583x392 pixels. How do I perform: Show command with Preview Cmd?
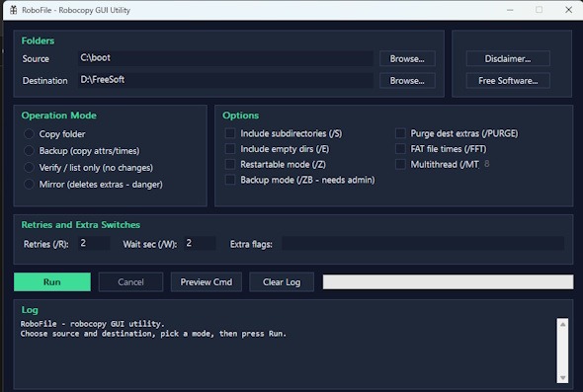pyautogui.click(x=207, y=282)
